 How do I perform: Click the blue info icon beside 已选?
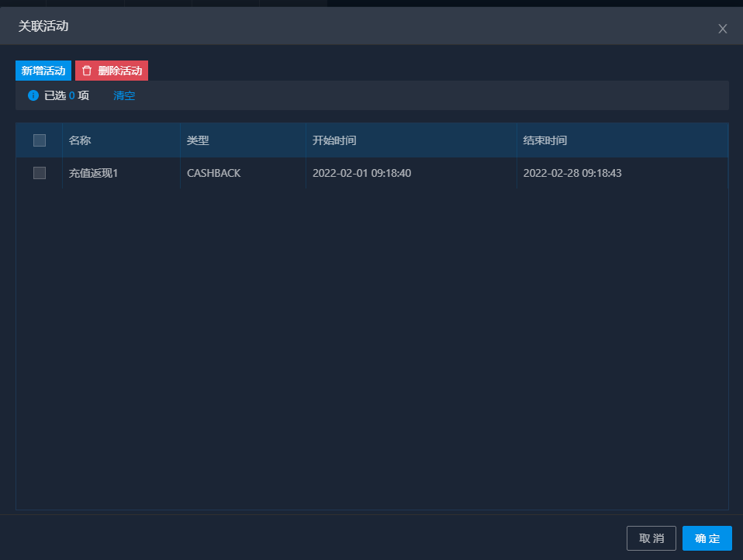tap(33, 95)
